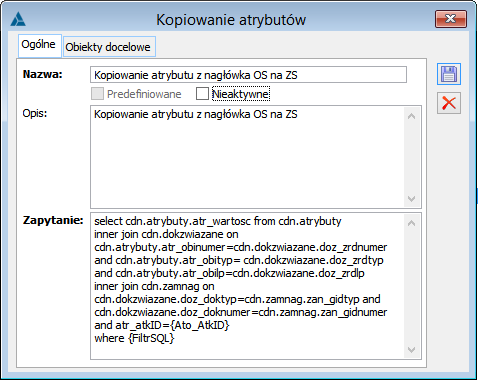
Task: Close the Kopiowanie atrybutów window
Action: [451, 19]
